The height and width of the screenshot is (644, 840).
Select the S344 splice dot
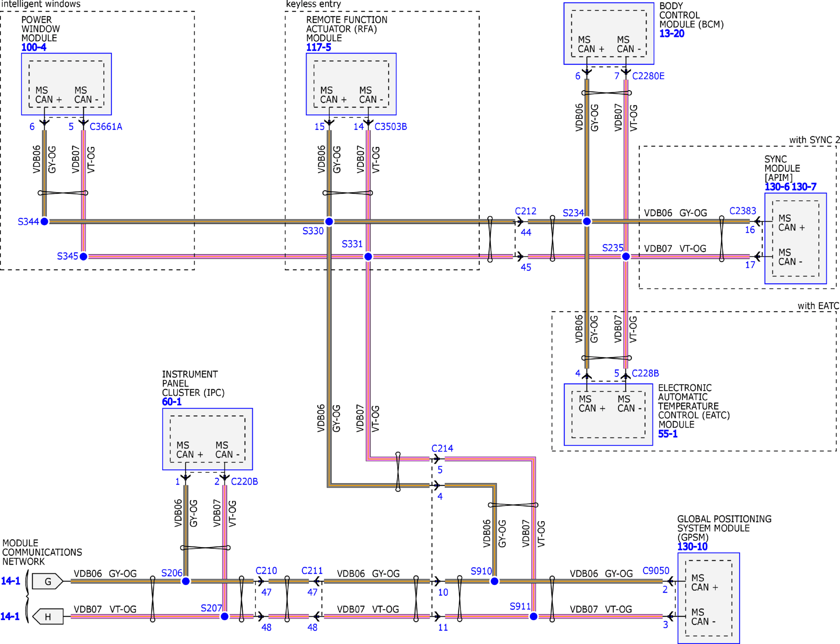coord(45,222)
